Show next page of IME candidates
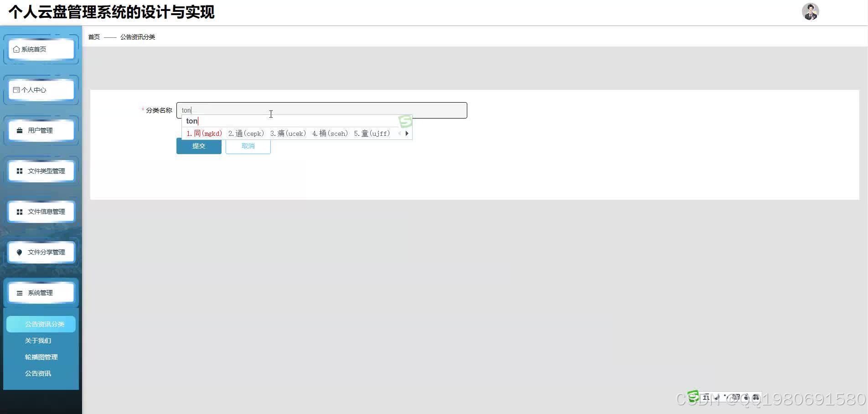 407,134
